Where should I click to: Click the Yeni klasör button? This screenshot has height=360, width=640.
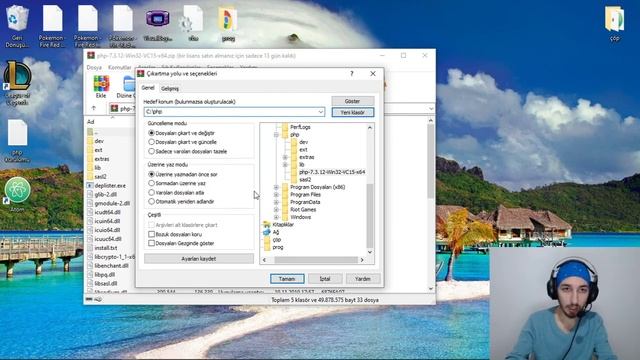click(x=353, y=112)
